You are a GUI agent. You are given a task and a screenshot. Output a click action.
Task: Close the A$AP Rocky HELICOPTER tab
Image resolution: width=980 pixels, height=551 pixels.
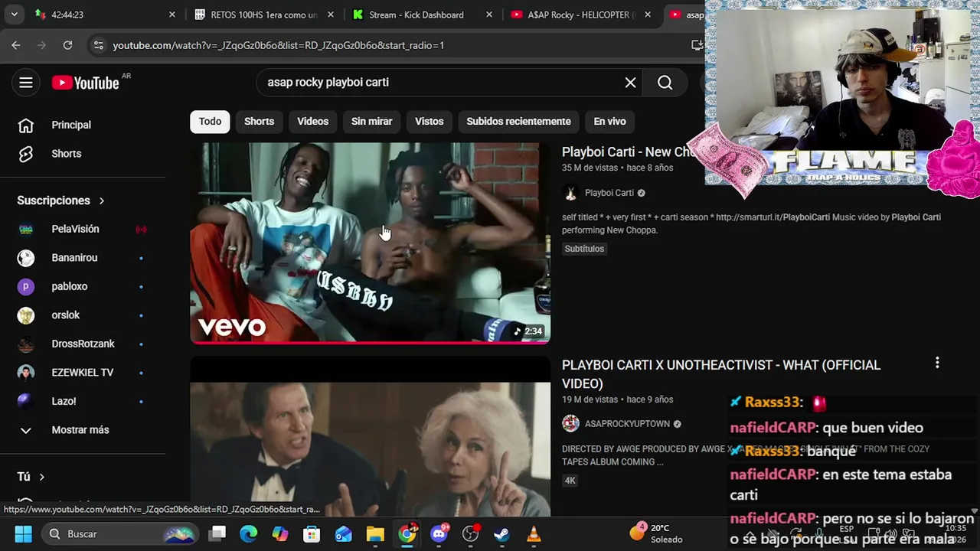point(648,15)
